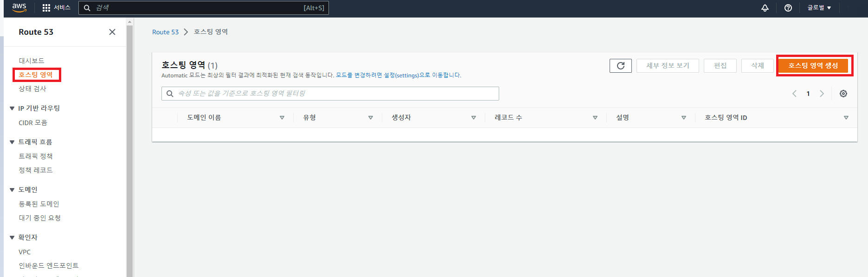Viewport: 868px width, 277px height.
Task: Open the help question mark icon
Action: point(788,8)
